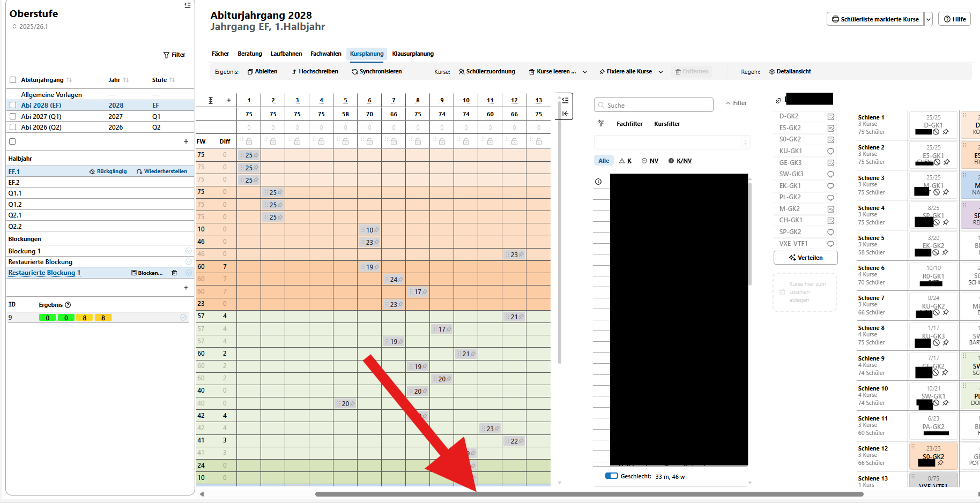Collapse the left sidebar panel icon
The height and width of the screenshot is (503, 980).
pos(187,5)
